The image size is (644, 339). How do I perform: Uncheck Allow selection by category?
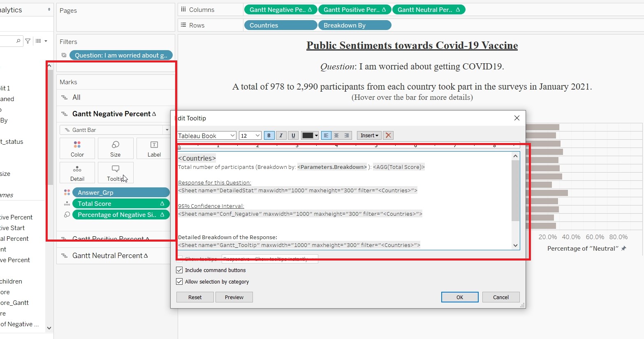[x=179, y=281]
